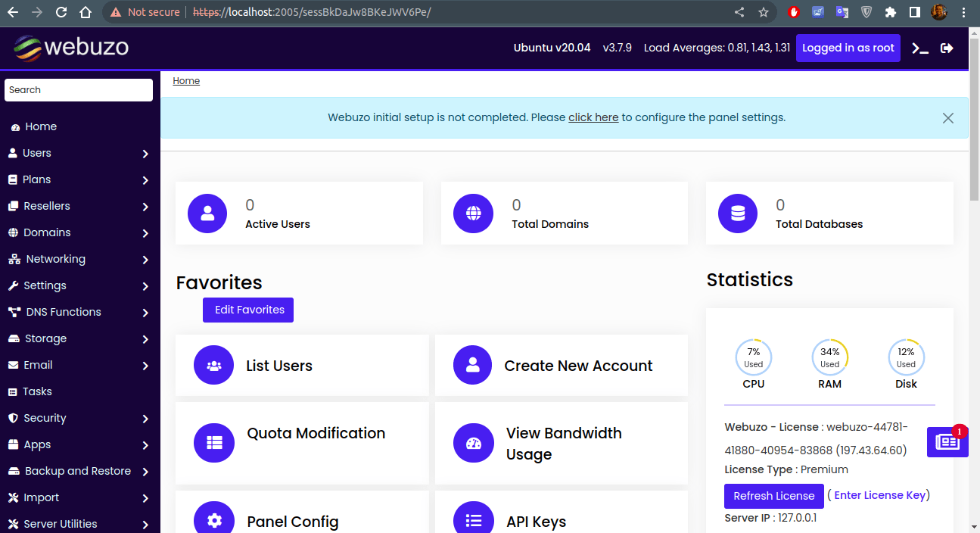Click the Load Averages text in header
Image resolution: width=980 pixels, height=533 pixels.
point(717,48)
